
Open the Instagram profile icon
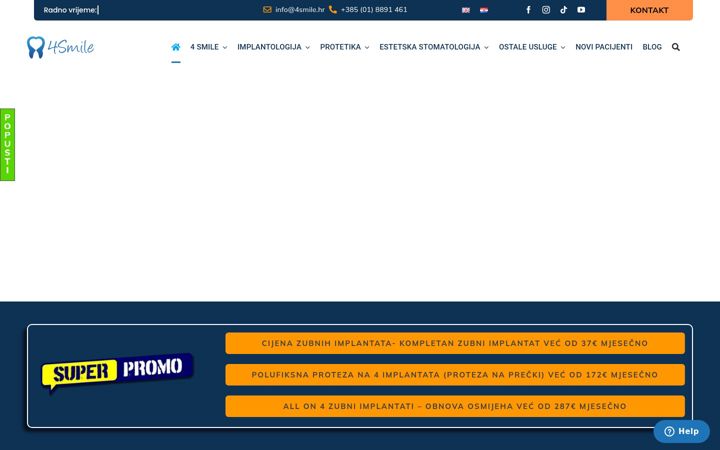click(546, 10)
